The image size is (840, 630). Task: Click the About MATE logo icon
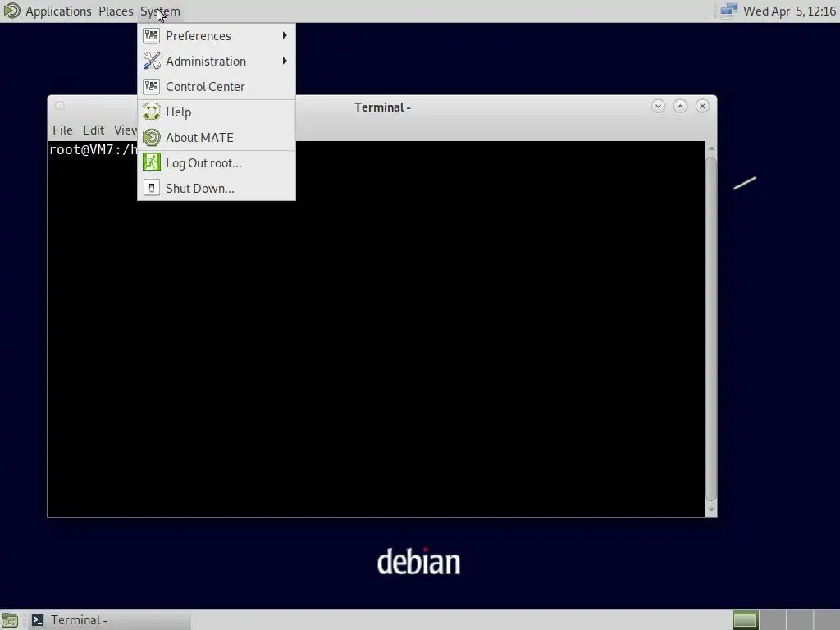click(x=152, y=138)
